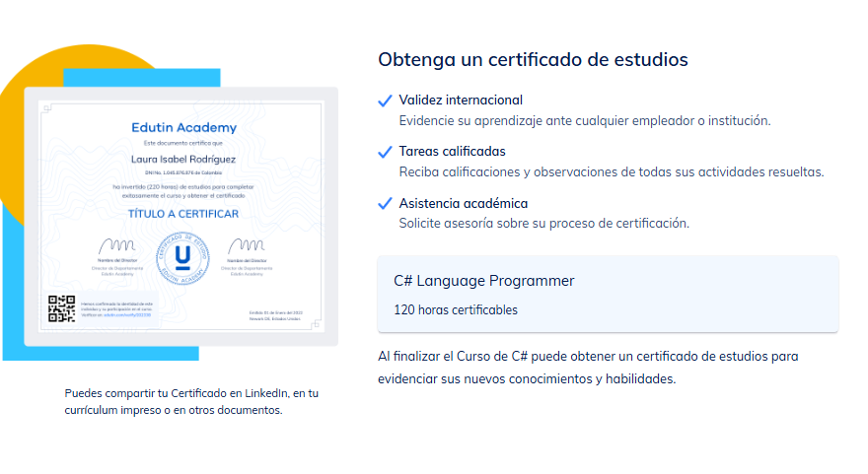Click the QR code on the certificate
The width and height of the screenshot is (868, 474).
(62, 308)
